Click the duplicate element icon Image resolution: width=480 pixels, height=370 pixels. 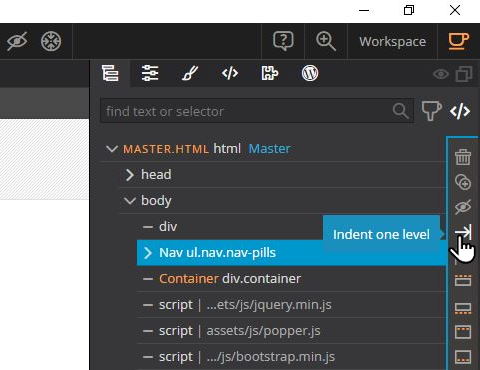(463, 182)
